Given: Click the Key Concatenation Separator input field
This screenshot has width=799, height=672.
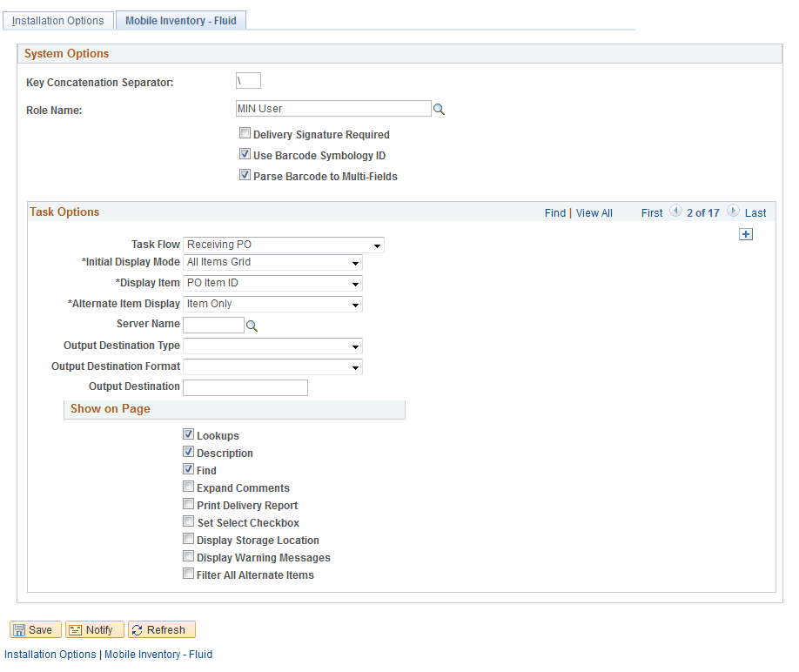Looking at the screenshot, I should point(247,79).
